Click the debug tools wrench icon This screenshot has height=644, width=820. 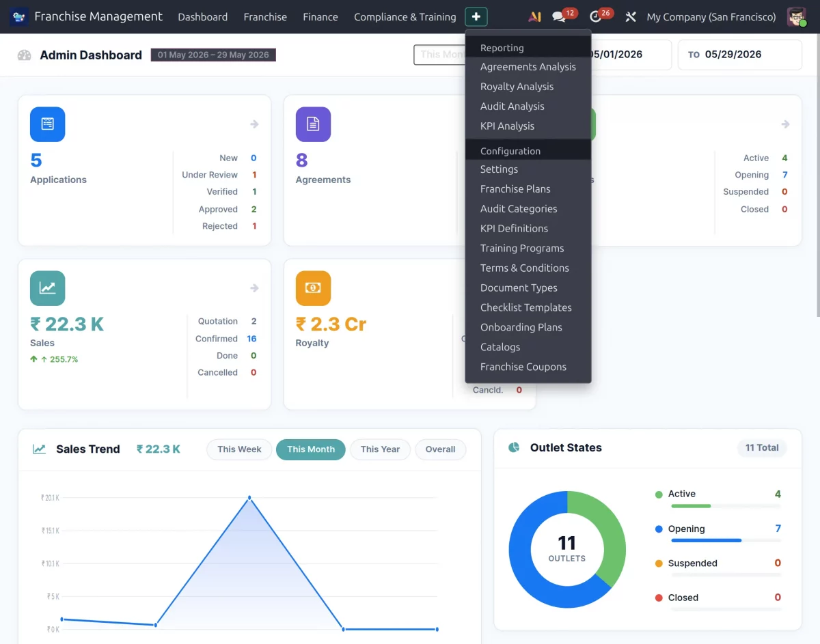pos(631,17)
